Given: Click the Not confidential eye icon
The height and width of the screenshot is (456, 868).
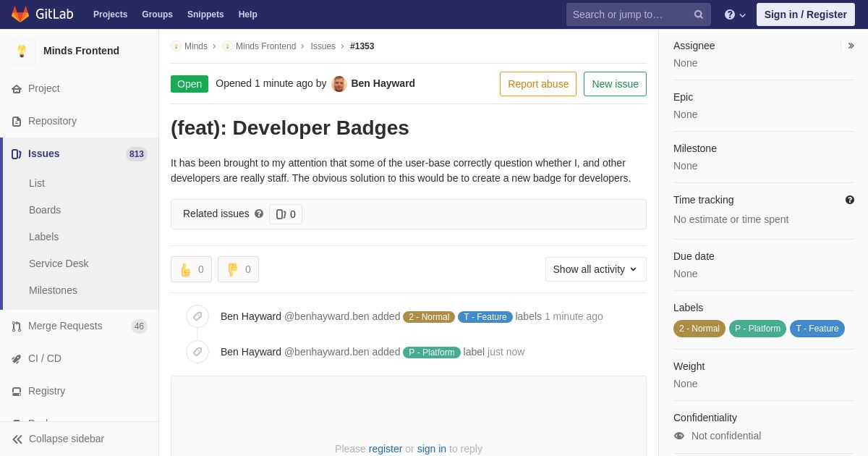Looking at the screenshot, I should click(679, 436).
